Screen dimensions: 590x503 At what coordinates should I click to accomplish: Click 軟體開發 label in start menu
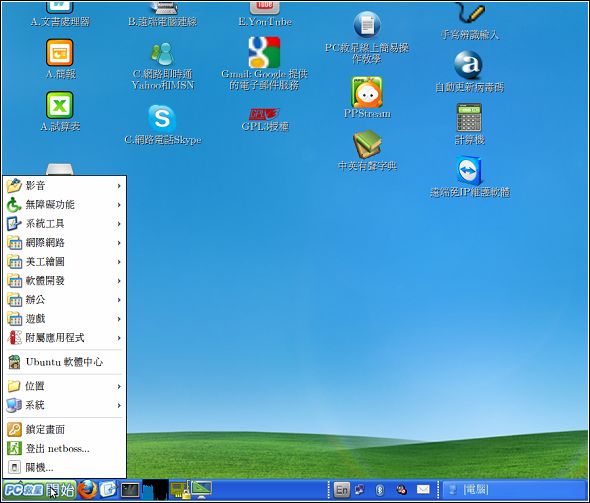tap(45, 281)
